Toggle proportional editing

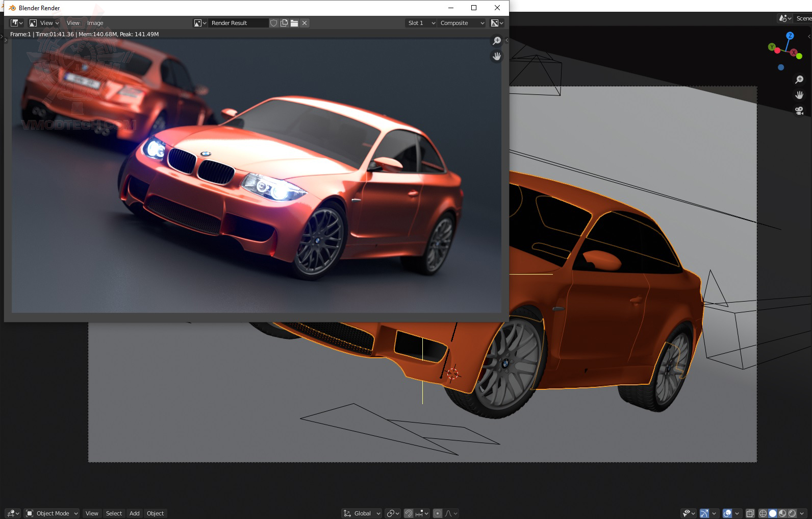[x=438, y=513]
